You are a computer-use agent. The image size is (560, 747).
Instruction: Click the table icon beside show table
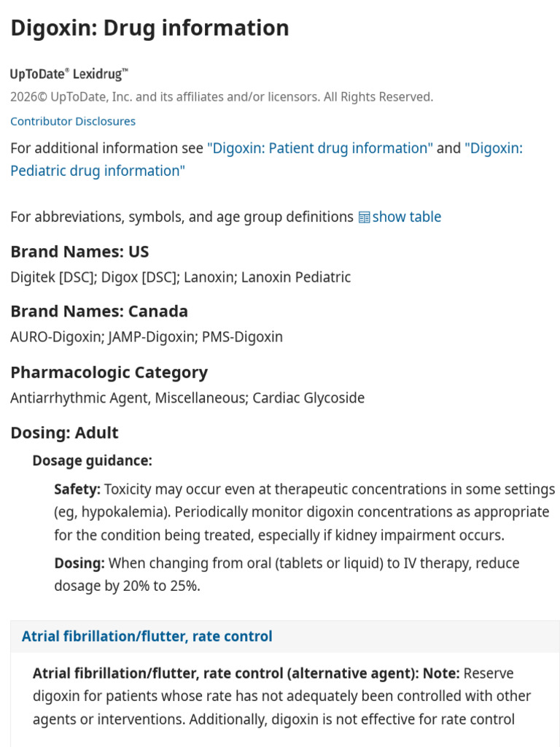tap(364, 217)
